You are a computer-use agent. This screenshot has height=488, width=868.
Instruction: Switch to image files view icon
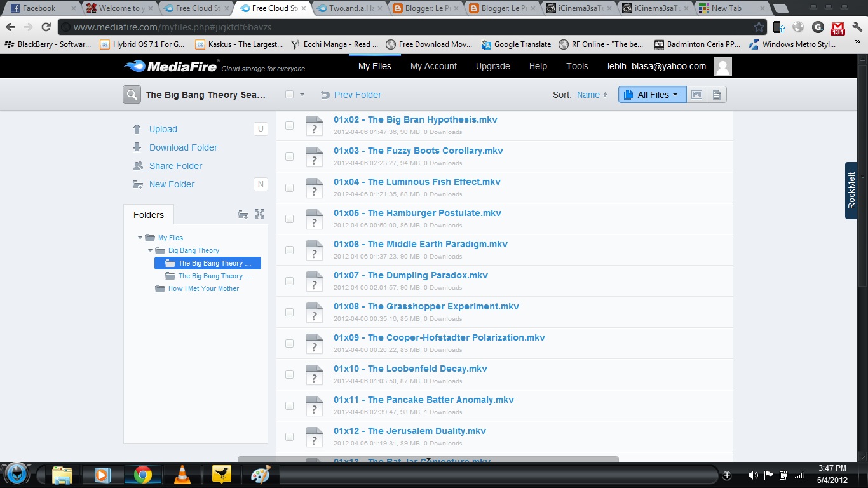click(x=696, y=94)
